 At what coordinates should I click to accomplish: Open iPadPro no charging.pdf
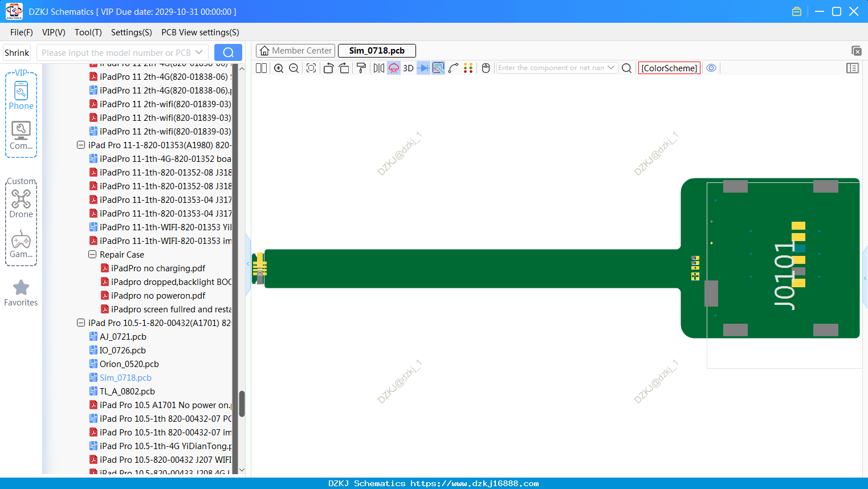click(153, 268)
